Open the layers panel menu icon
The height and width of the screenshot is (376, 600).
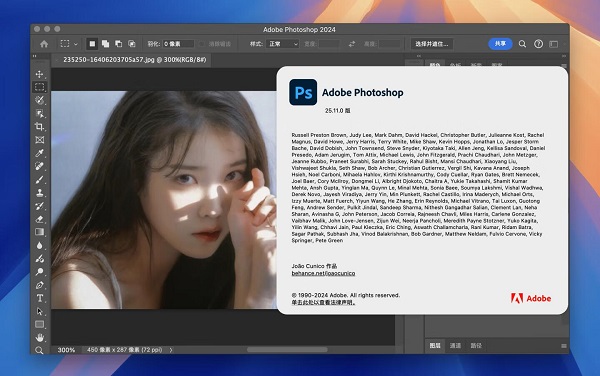coord(564,346)
